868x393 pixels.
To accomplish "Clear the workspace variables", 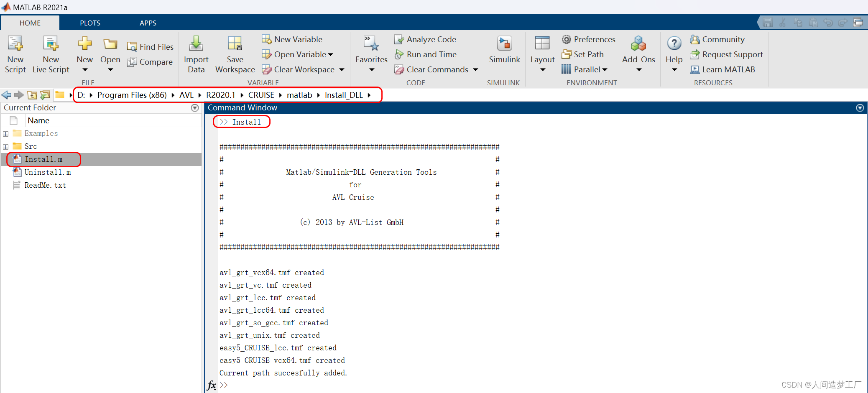I will [x=298, y=69].
